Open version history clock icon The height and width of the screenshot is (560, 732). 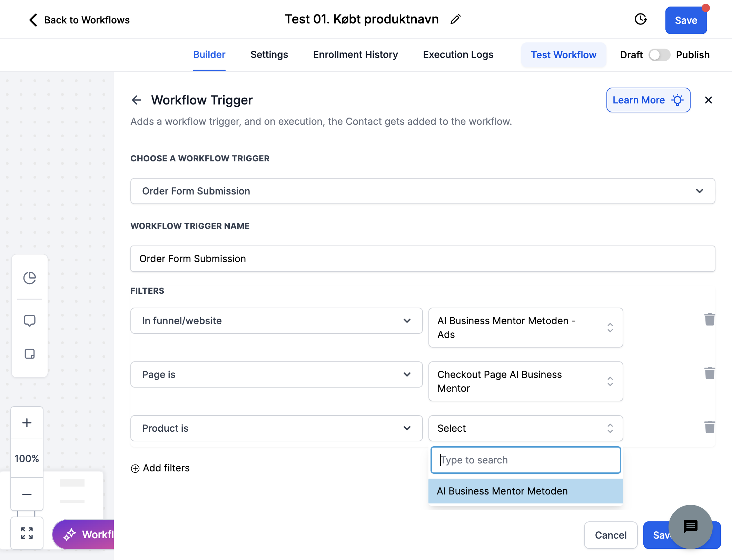[x=641, y=19]
